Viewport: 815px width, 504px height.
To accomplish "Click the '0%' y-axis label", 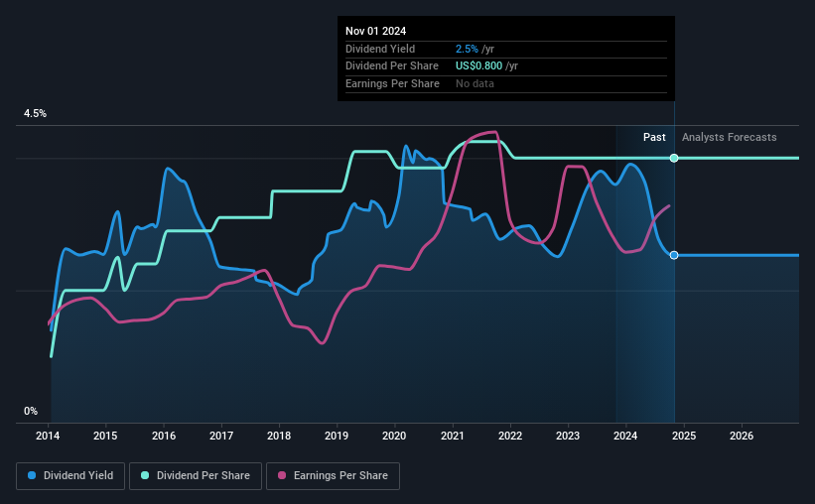I will (x=31, y=412).
